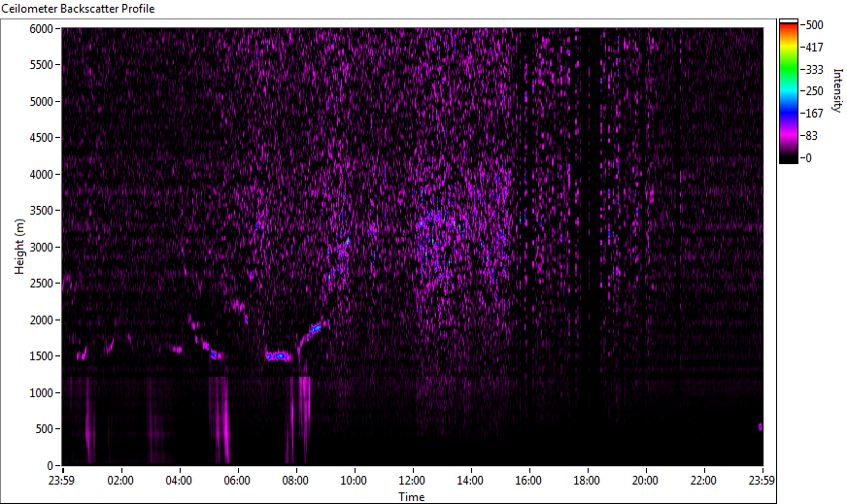This screenshot has height=504, width=847.
Task: Select the 5500 height axis label
Action: [41, 65]
